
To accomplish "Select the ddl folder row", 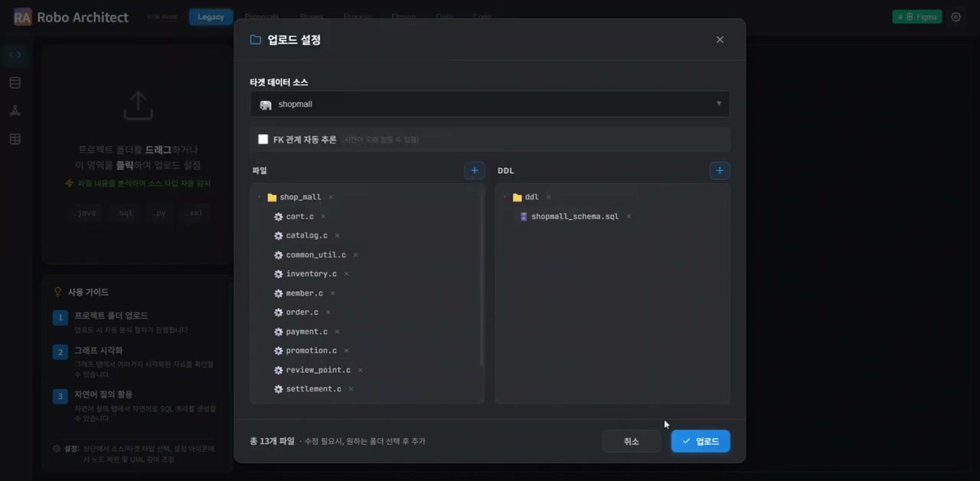I will coord(525,198).
